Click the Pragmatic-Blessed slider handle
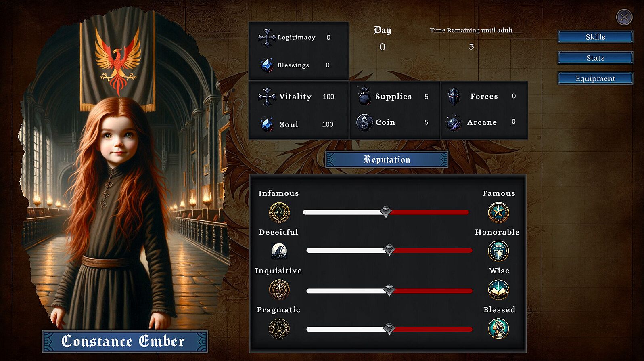 (x=389, y=328)
